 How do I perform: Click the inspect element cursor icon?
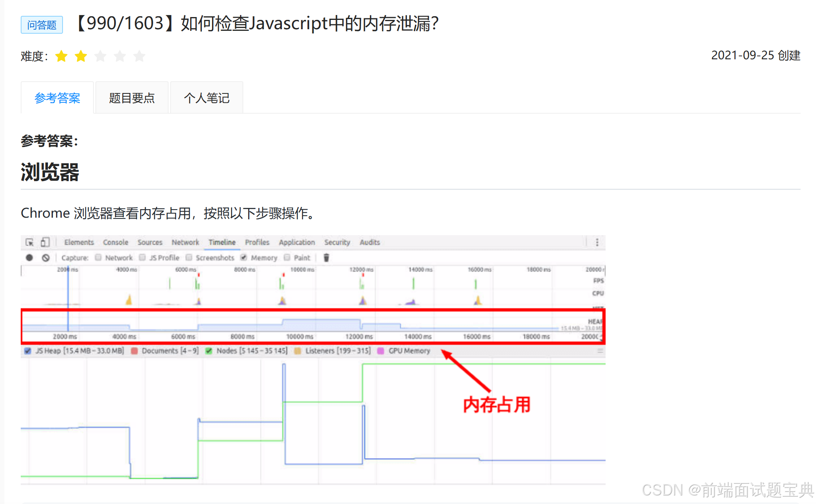pyautogui.click(x=29, y=242)
